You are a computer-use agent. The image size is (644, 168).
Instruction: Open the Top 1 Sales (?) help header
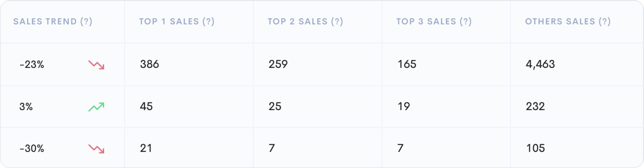177,21
